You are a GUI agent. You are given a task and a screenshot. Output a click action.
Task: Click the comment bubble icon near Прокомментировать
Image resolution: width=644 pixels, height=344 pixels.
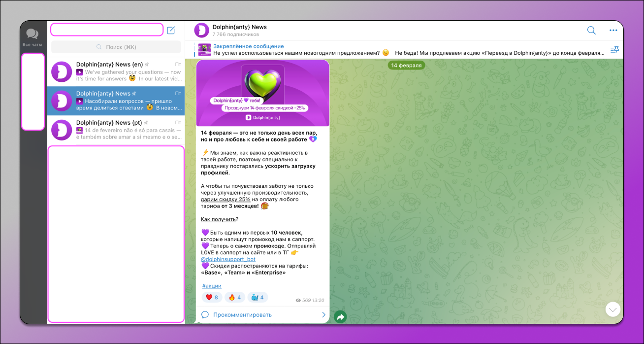(x=205, y=314)
